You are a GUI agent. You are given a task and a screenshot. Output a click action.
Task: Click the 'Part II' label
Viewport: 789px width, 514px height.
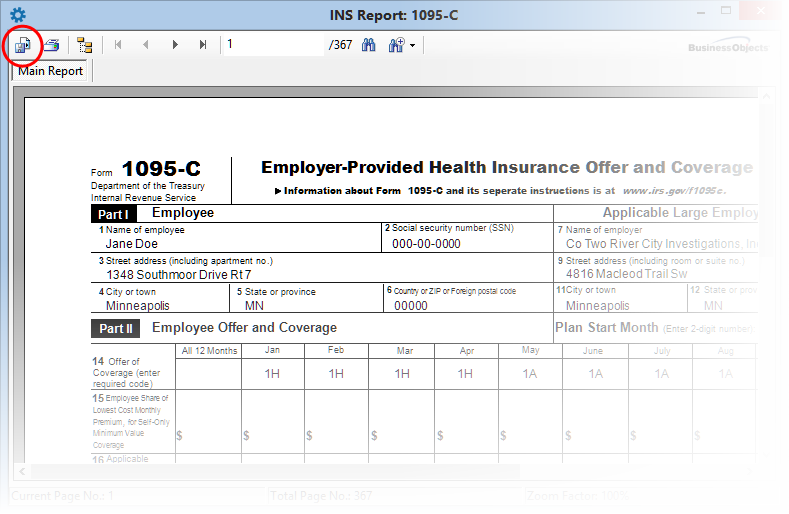pyautogui.click(x=116, y=329)
